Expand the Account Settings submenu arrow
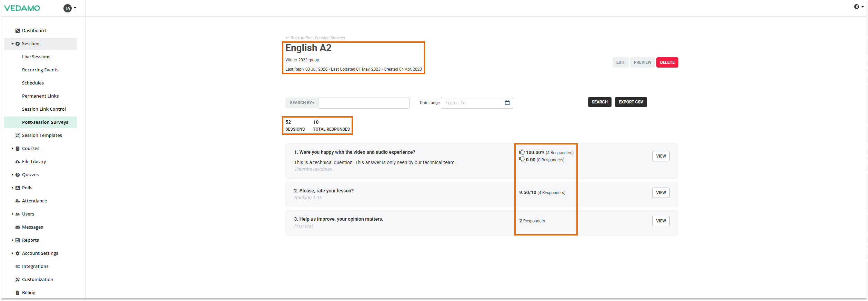 click(x=12, y=253)
